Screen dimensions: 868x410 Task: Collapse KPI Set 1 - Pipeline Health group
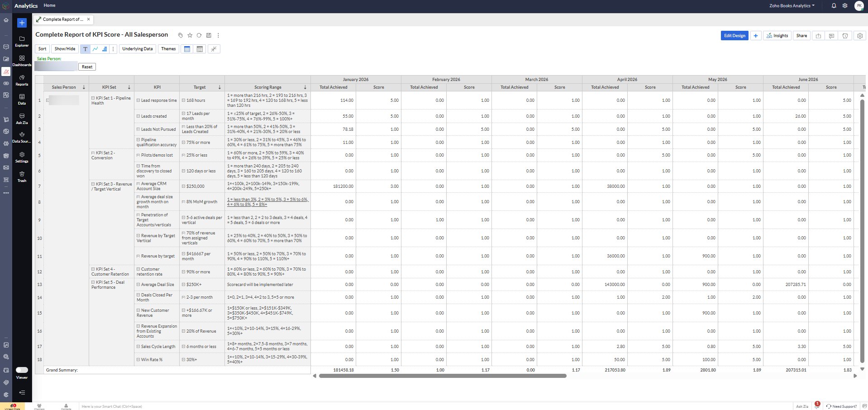tap(93, 98)
